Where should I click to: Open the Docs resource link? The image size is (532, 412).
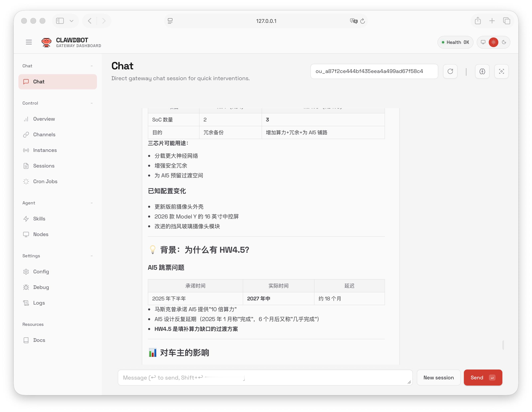[39, 340]
